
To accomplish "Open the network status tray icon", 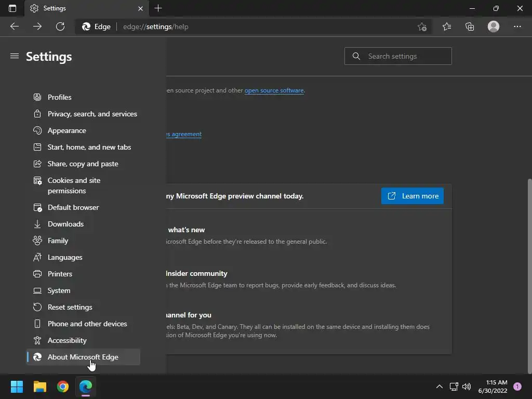I will (454, 387).
